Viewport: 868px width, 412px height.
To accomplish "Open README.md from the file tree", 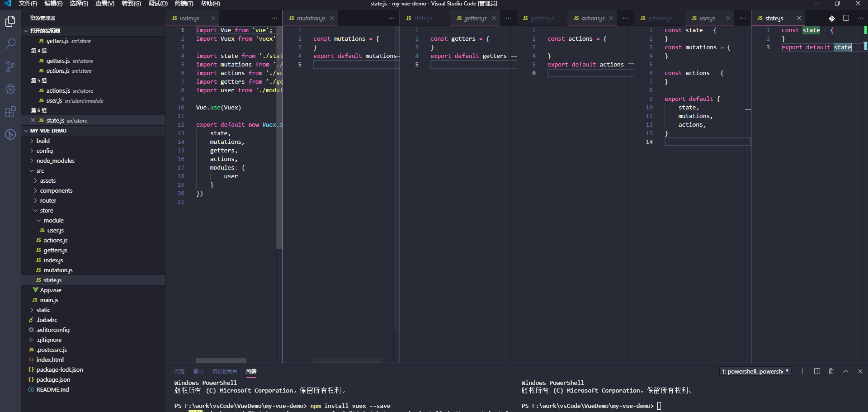I will (x=93, y=389).
